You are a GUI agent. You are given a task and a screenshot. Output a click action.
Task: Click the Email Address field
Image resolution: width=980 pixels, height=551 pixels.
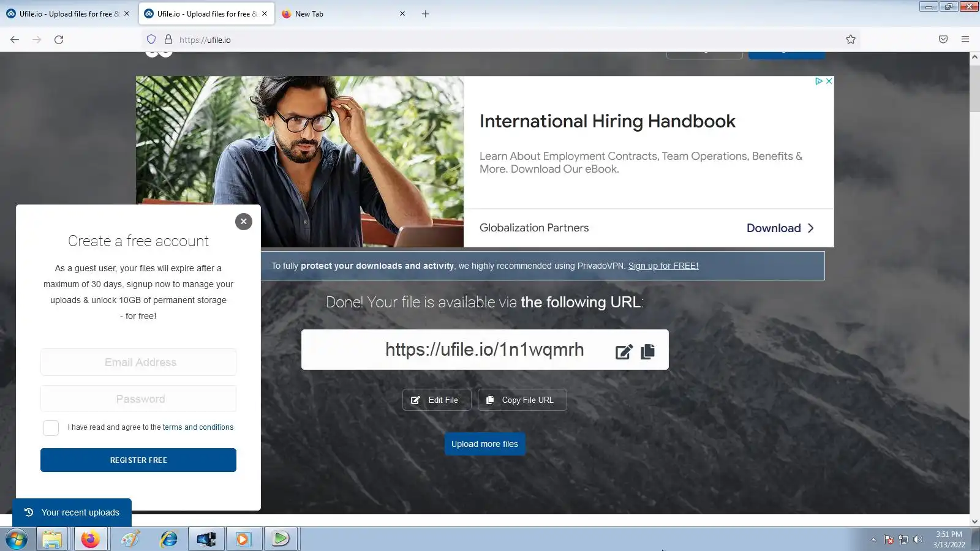point(138,362)
